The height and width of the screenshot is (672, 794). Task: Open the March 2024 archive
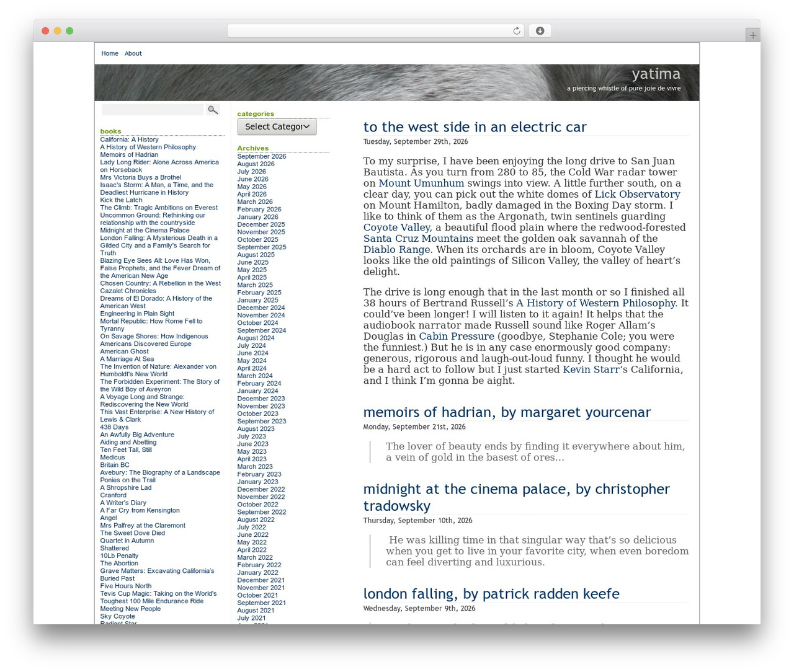pyautogui.click(x=255, y=376)
